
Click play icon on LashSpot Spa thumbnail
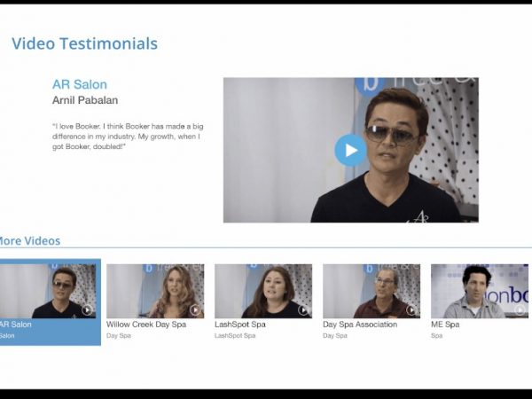(302, 309)
